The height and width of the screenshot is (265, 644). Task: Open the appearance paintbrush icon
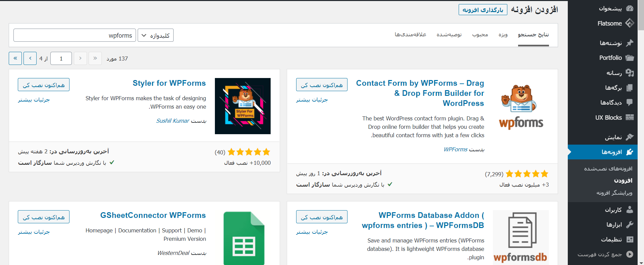(630, 137)
